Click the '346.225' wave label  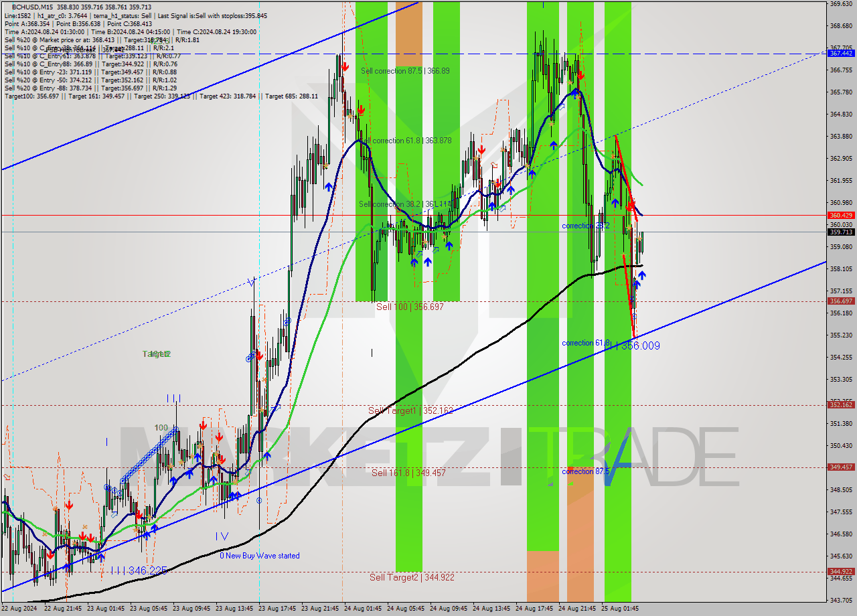(x=147, y=570)
